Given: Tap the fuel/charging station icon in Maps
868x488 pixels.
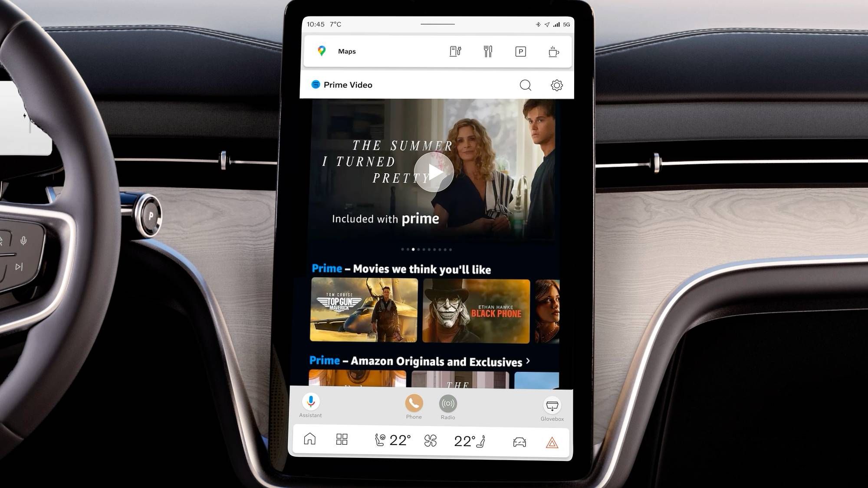Looking at the screenshot, I should pyautogui.click(x=454, y=51).
